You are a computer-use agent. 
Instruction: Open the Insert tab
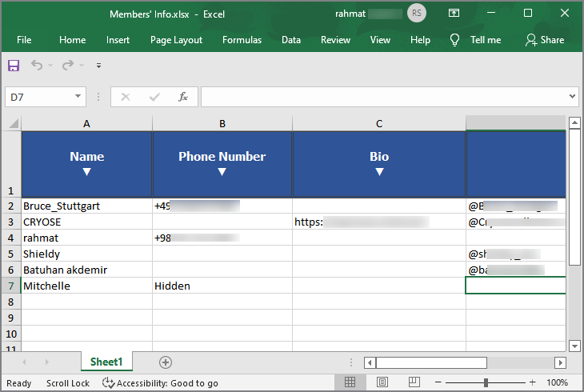pyautogui.click(x=118, y=40)
